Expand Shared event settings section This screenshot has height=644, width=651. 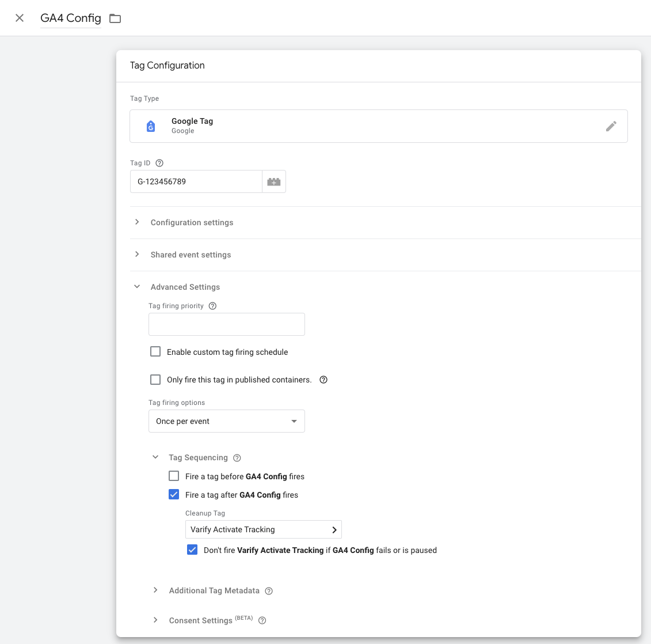pyautogui.click(x=137, y=254)
